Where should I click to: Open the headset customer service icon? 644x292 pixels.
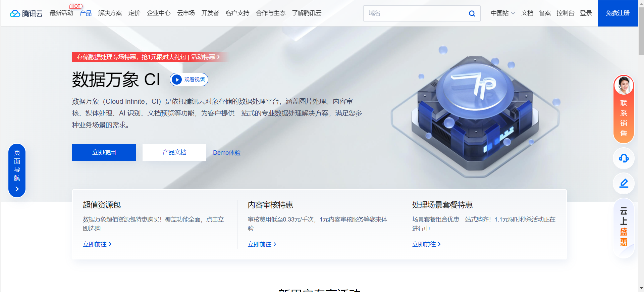[x=624, y=158]
